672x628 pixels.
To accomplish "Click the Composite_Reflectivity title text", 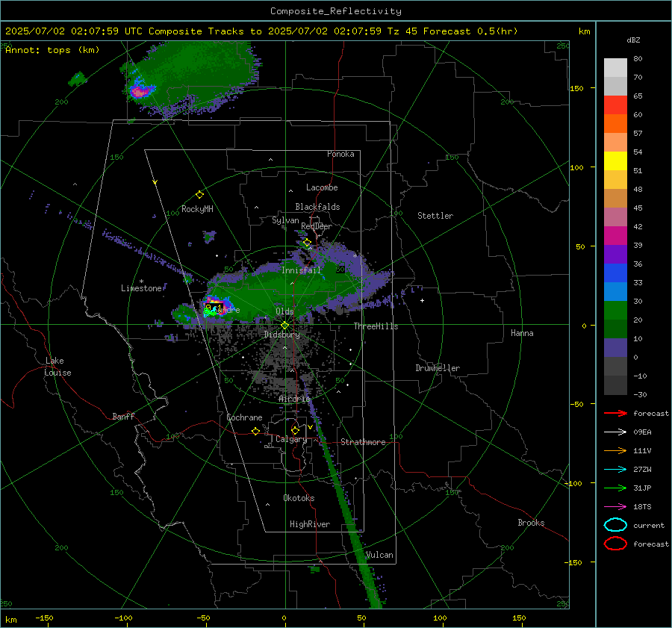I will click(335, 11).
